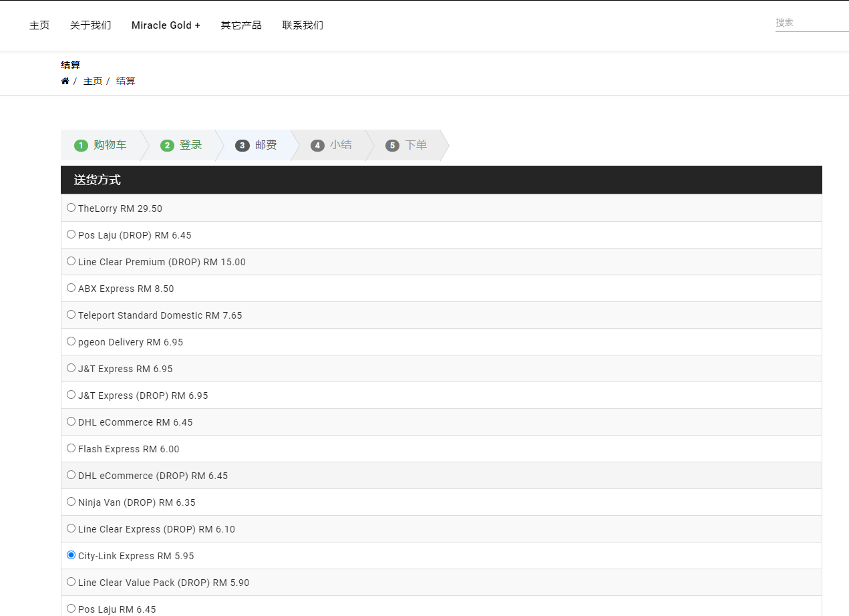The height and width of the screenshot is (616, 849).
Task: Choose Line Clear Express (DROP) radio
Action: pyautogui.click(x=71, y=528)
